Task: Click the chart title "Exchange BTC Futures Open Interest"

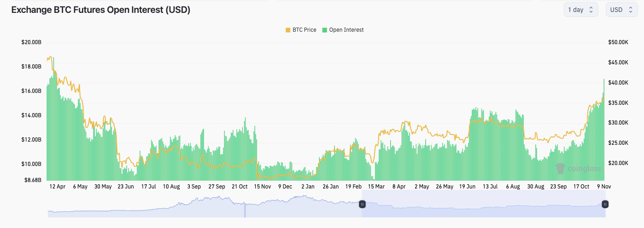Action: pos(100,10)
